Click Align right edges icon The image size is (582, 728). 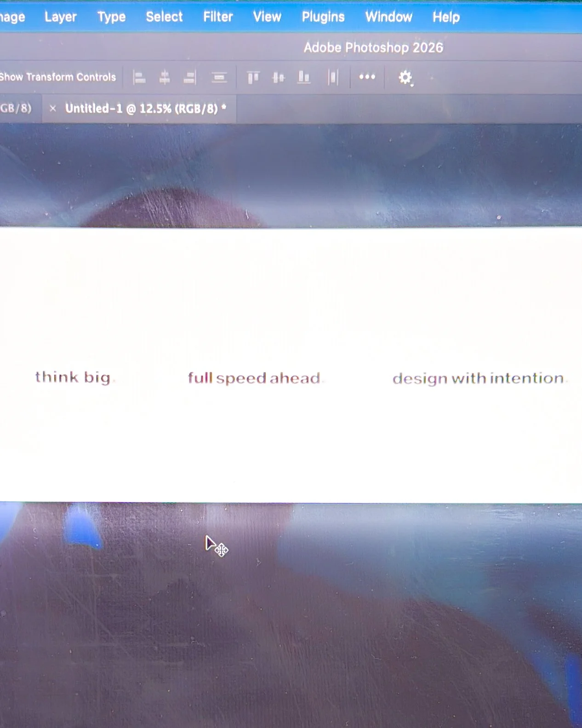pos(190,77)
